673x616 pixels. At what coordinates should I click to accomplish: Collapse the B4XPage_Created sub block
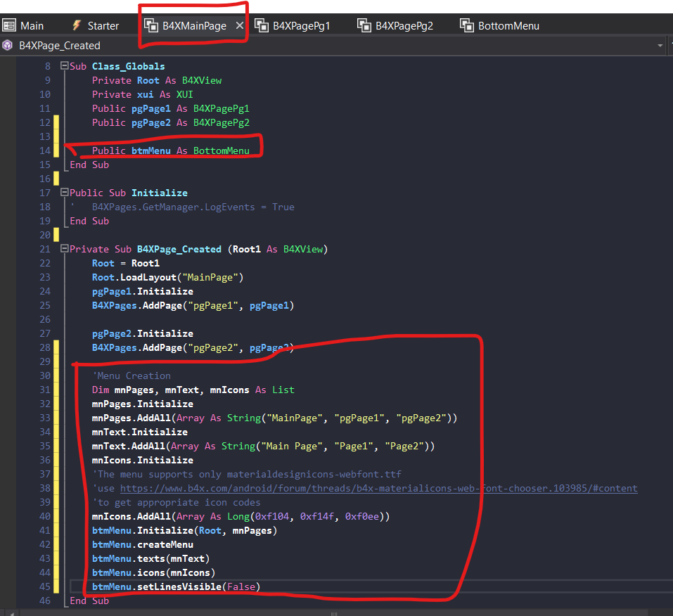click(x=65, y=249)
